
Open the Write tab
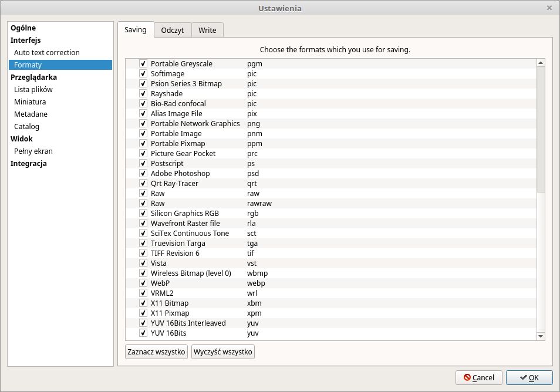(x=207, y=31)
